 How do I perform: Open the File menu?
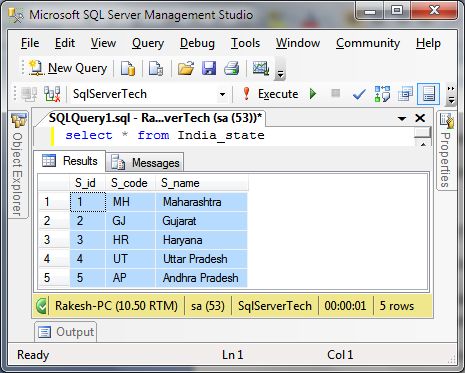coord(30,43)
